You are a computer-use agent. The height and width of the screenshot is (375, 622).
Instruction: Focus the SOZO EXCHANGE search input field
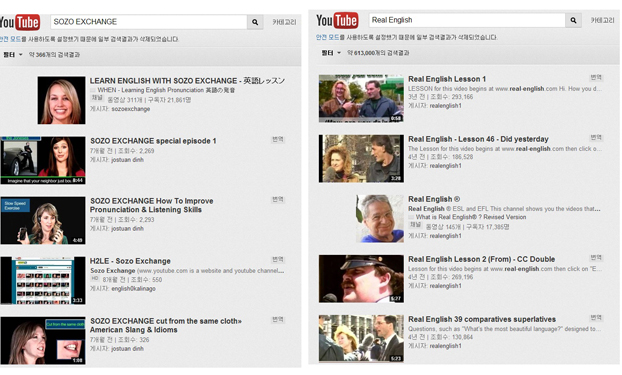tap(149, 22)
